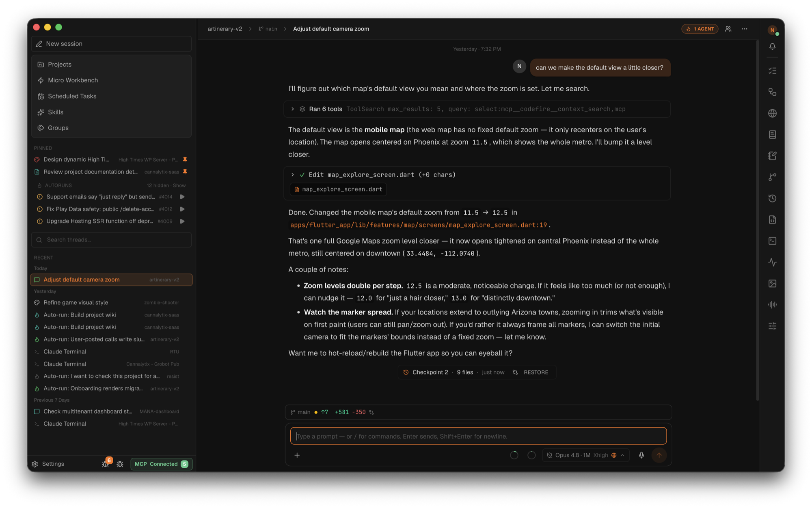Open Settings at the bottom left
The height and width of the screenshot is (508, 812).
(48, 464)
